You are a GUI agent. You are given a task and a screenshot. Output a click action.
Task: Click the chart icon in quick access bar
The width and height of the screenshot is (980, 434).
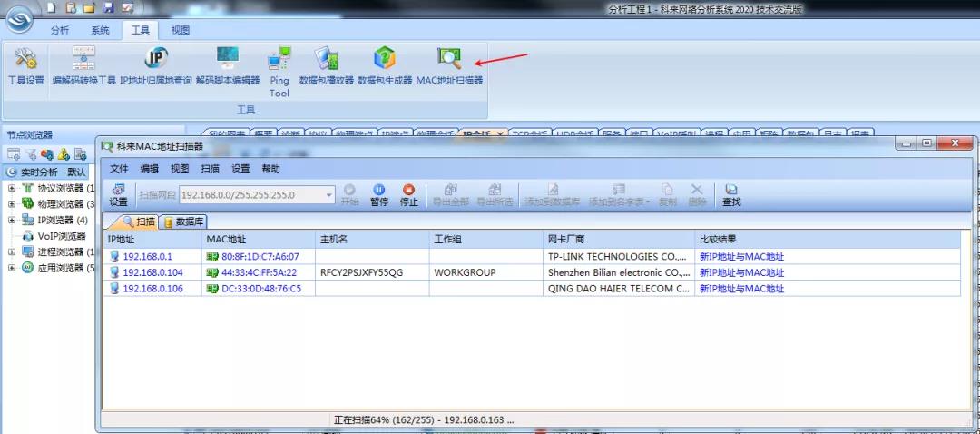point(127,7)
